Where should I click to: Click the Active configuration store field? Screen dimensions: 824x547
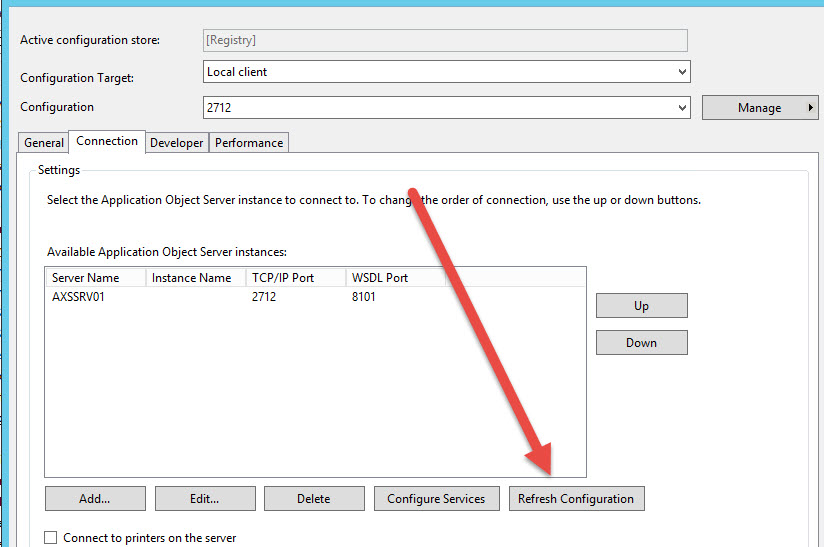click(x=445, y=40)
